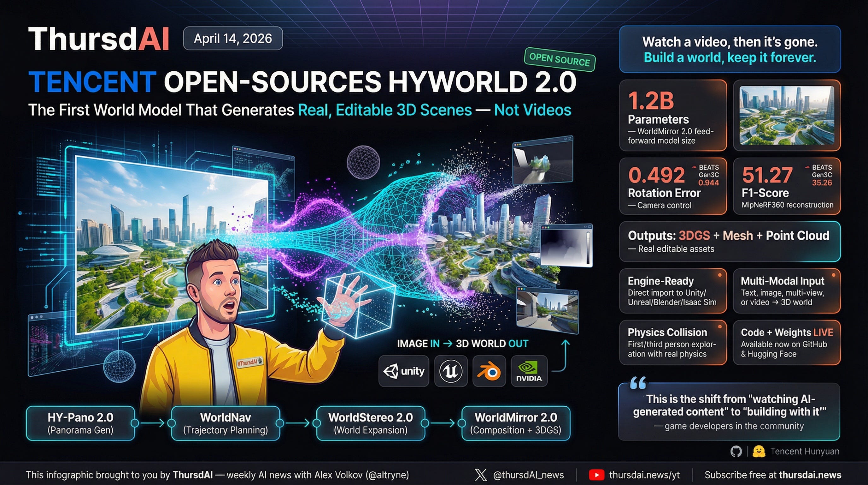This screenshot has width=868, height=485.
Task: Click the YouTube icon in footer
Action: pyautogui.click(x=596, y=475)
